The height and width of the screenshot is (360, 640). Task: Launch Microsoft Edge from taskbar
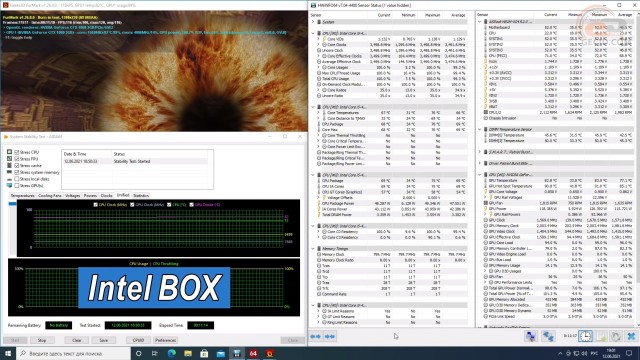[171, 353]
